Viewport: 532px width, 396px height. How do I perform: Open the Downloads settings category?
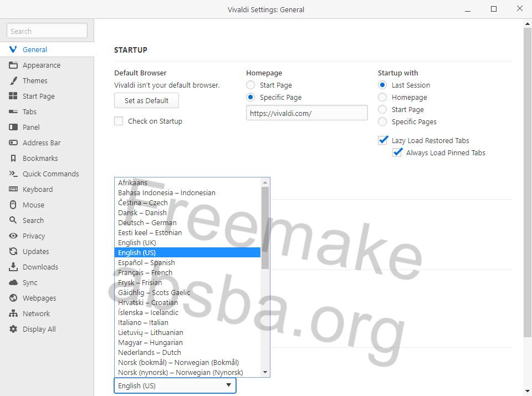pos(47,267)
